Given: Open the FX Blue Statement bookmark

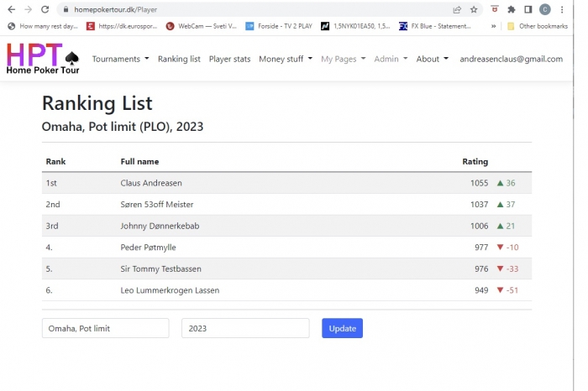Looking at the screenshot, I should (x=435, y=26).
